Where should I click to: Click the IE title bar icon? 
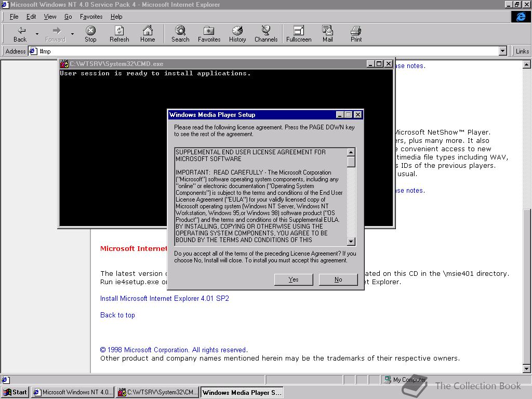click(x=5, y=4)
